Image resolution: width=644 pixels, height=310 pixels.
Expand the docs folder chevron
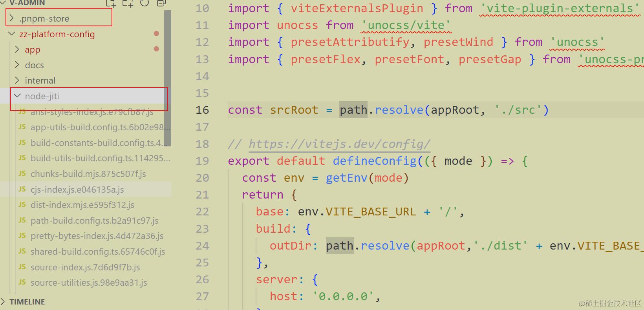(x=17, y=65)
